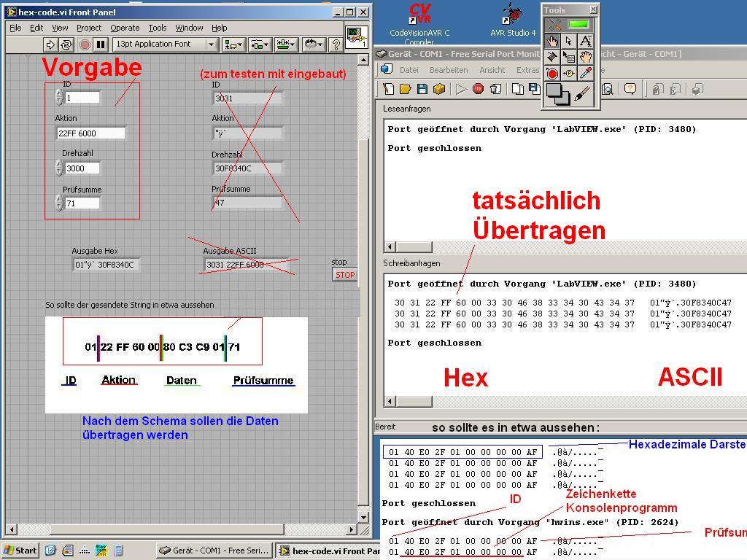The image size is (747, 560).
Task: Select the Object Shortcut Menu tool
Action: tap(569, 57)
